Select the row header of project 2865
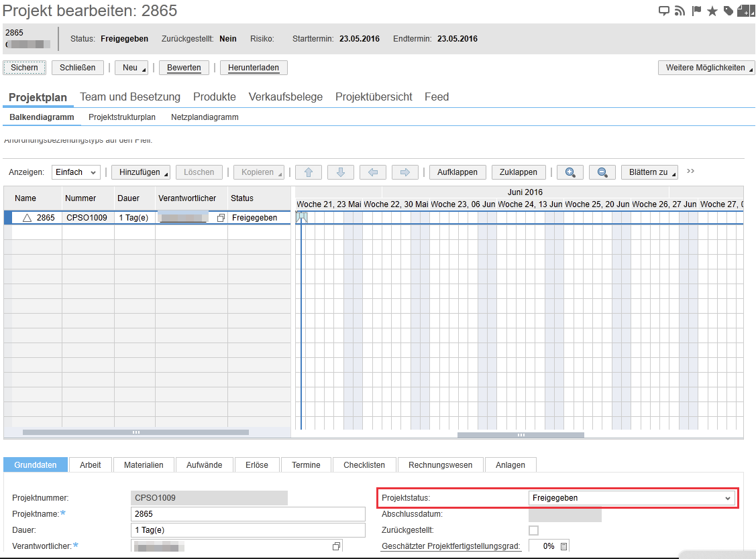Screen dimensions: 756x559 8,218
